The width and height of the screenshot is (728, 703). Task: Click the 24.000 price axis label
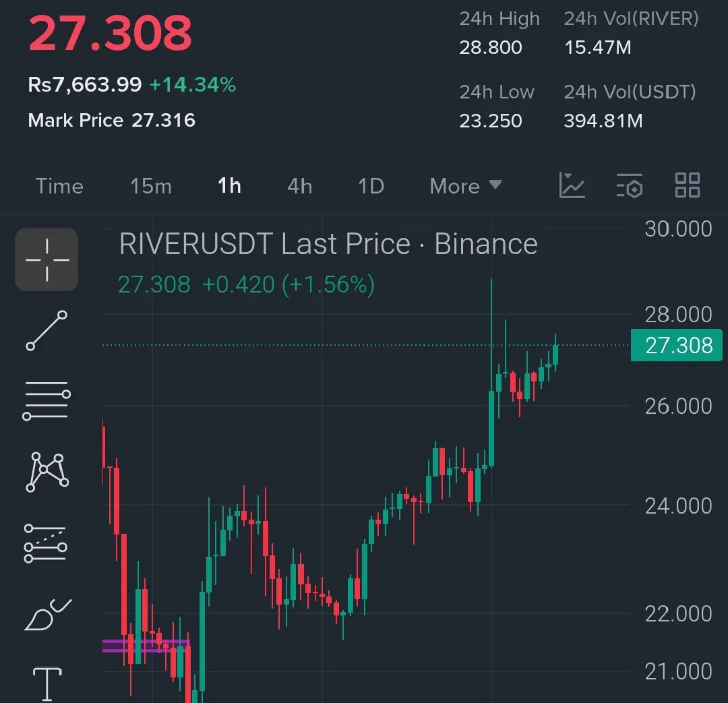pyautogui.click(x=678, y=506)
